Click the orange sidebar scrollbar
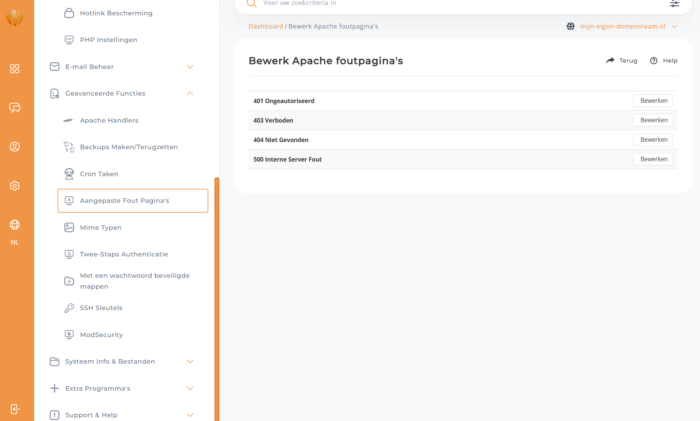Viewport: 700px width, 421px height. click(217, 299)
